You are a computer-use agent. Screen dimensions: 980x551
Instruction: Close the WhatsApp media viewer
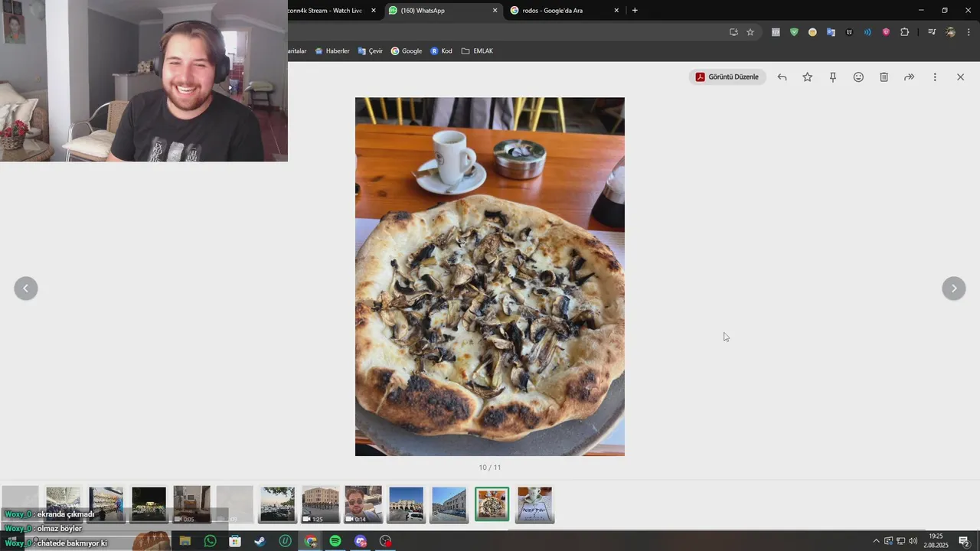click(960, 77)
